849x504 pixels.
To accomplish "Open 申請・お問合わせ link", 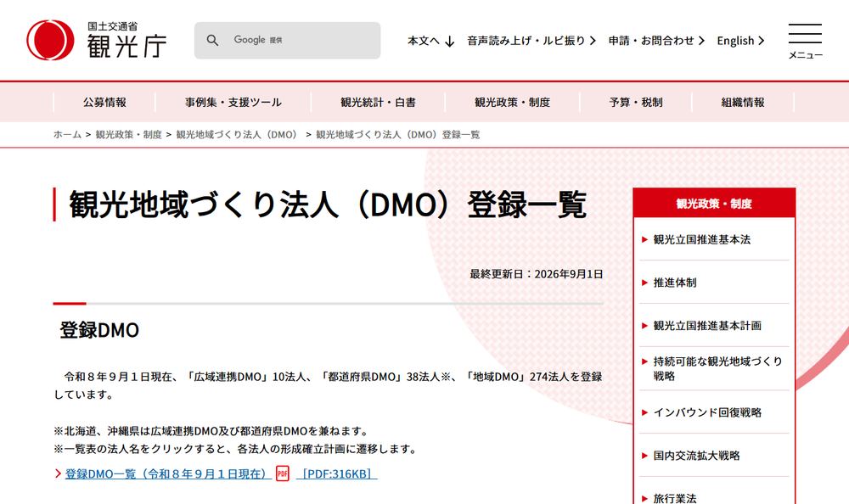I will [656, 41].
